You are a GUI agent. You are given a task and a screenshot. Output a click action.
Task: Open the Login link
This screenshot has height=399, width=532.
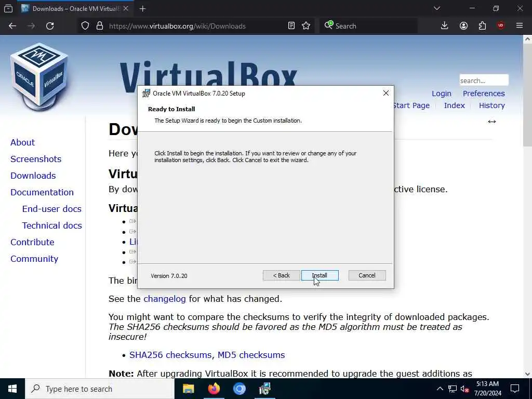point(442,94)
